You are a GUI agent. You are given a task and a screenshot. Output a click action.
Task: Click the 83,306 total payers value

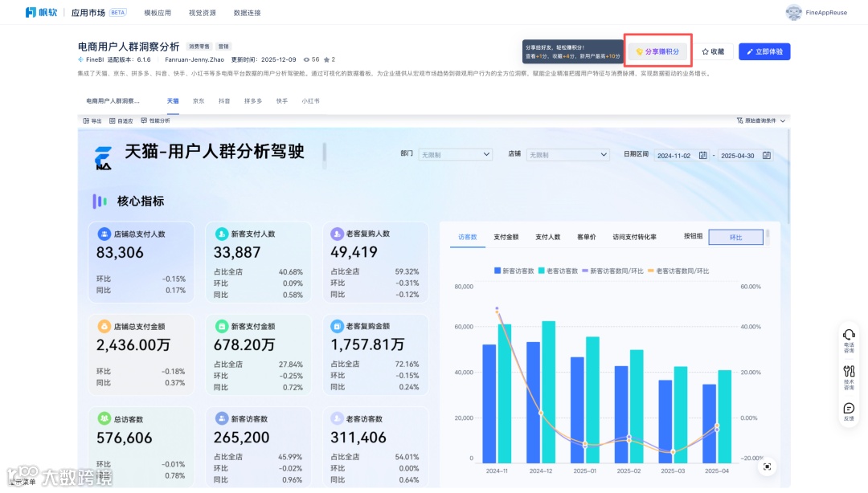coord(120,253)
